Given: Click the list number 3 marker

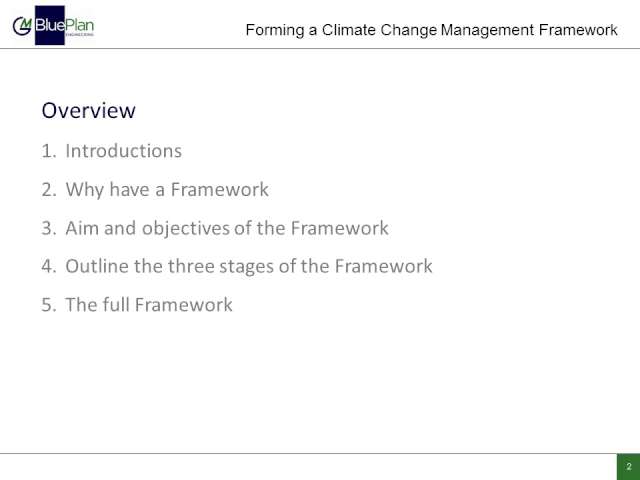Looking at the screenshot, I should [49, 228].
